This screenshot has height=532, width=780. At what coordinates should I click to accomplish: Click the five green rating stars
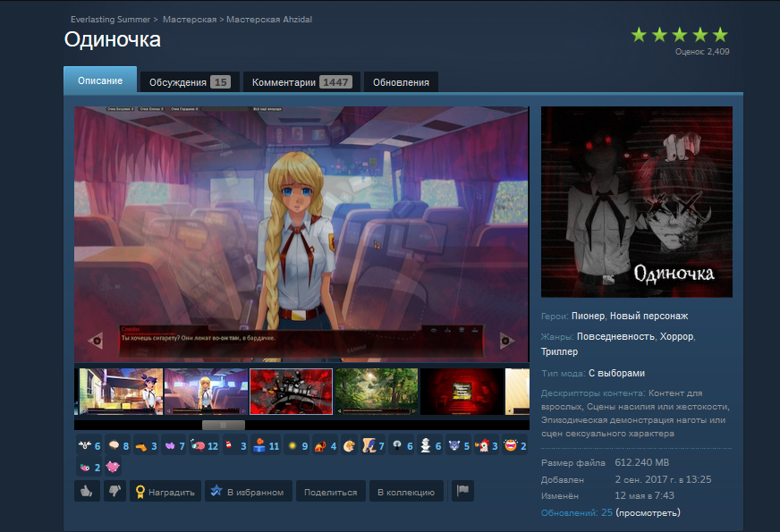click(x=680, y=35)
